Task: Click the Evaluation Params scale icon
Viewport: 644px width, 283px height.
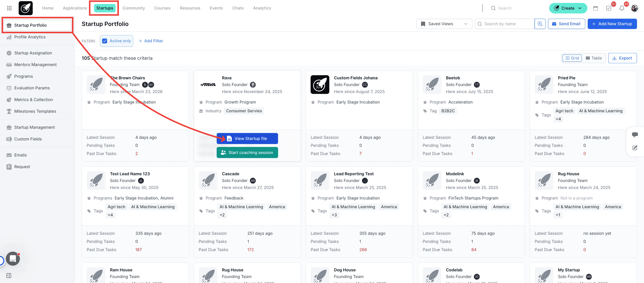Action: (x=9, y=88)
